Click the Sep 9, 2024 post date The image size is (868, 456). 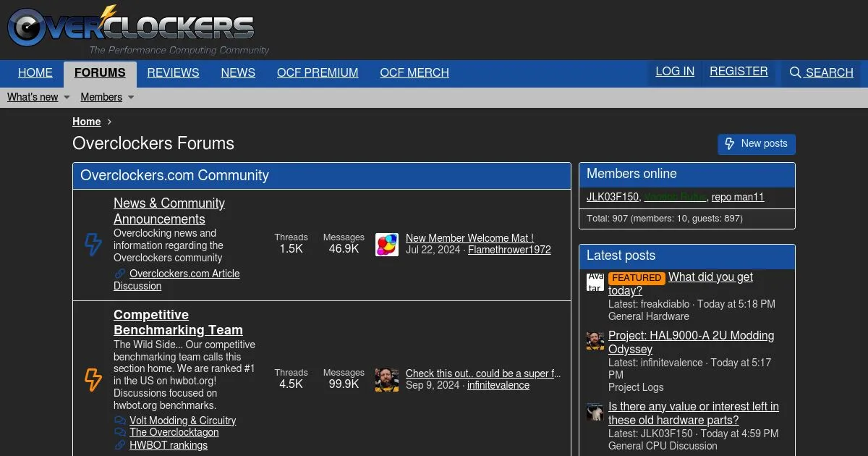(x=433, y=385)
